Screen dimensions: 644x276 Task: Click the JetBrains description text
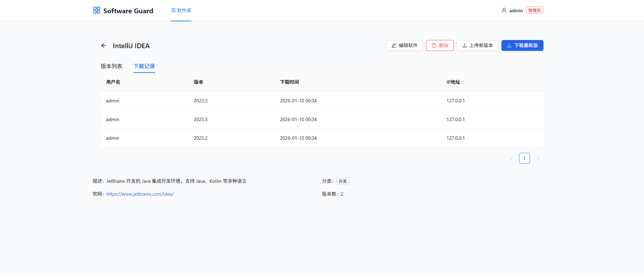(177, 181)
